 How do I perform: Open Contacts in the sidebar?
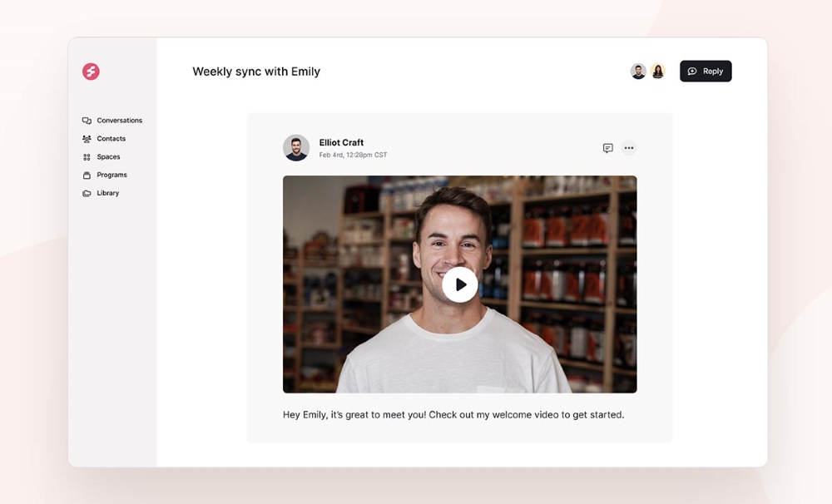click(104, 138)
